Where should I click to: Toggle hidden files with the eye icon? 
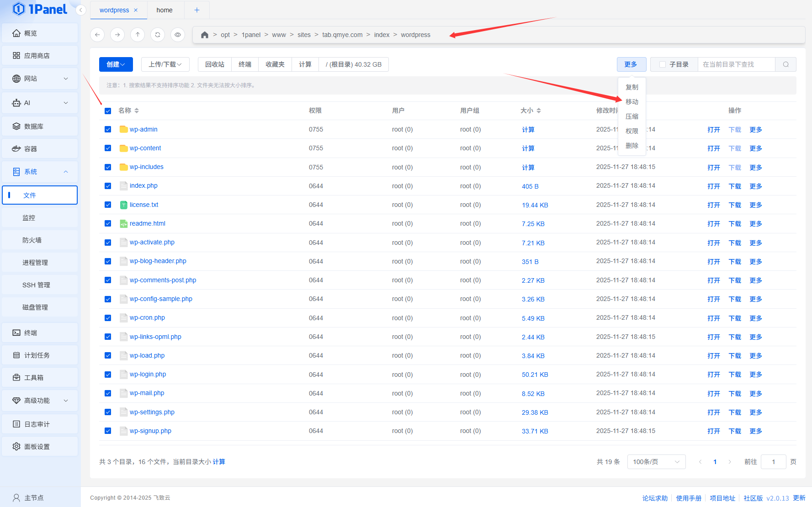pos(178,35)
